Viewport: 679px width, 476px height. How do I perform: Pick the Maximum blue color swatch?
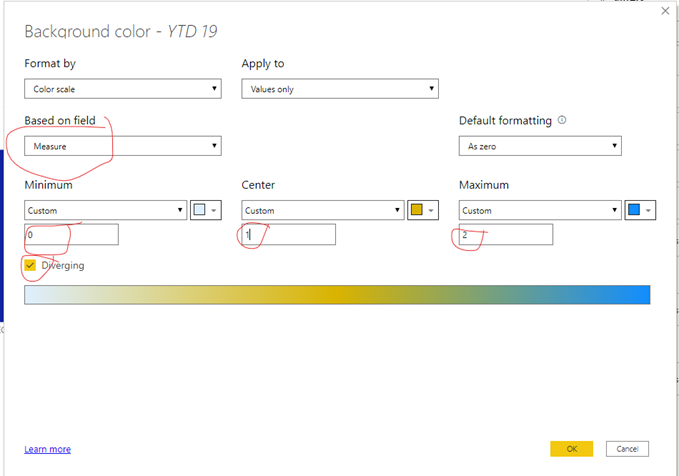[640, 210]
